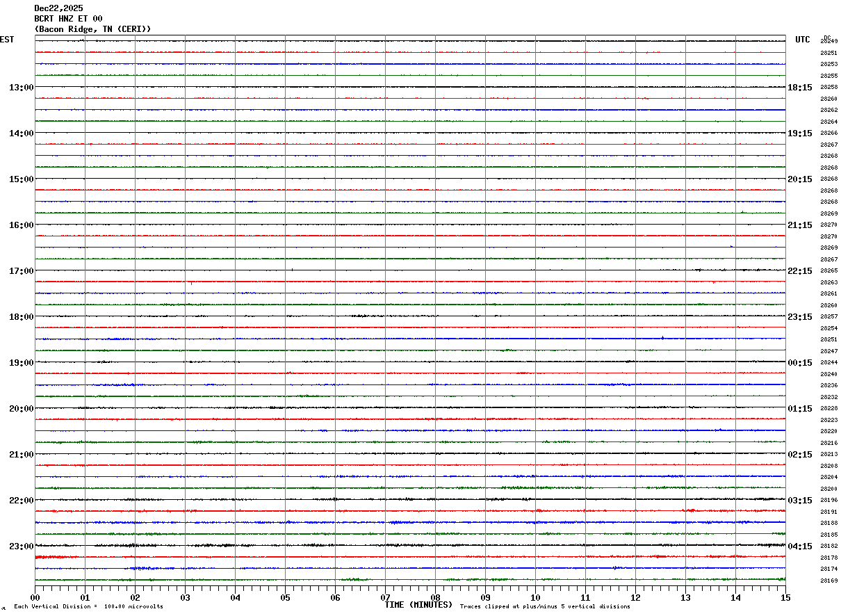The width and height of the screenshot is (841, 616).
Task: Click the UTC timezone header on right
Action: coord(802,40)
